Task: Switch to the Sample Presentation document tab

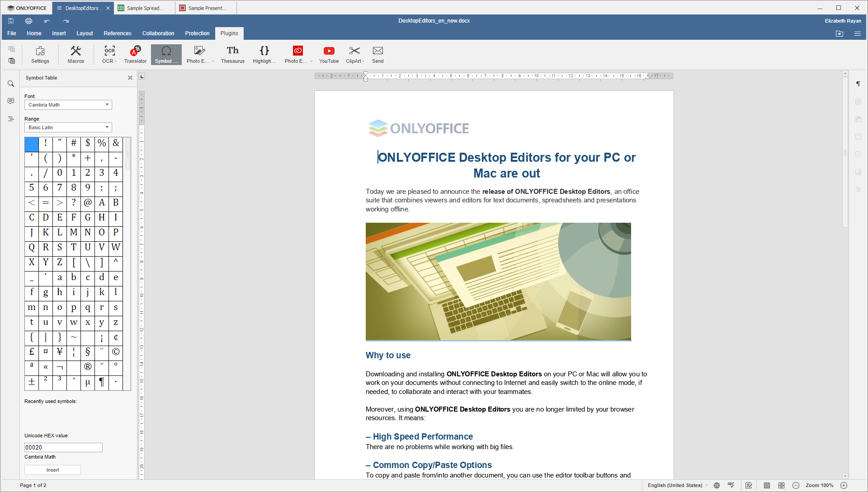Action: point(206,8)
